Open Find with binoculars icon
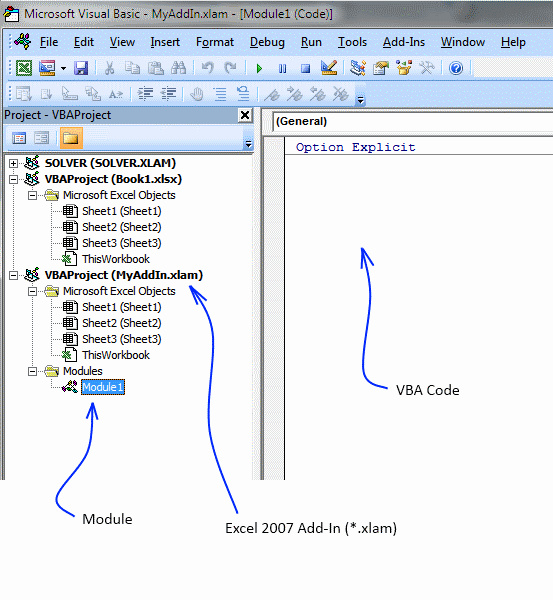The image size is (553, 600). (178, 68)
